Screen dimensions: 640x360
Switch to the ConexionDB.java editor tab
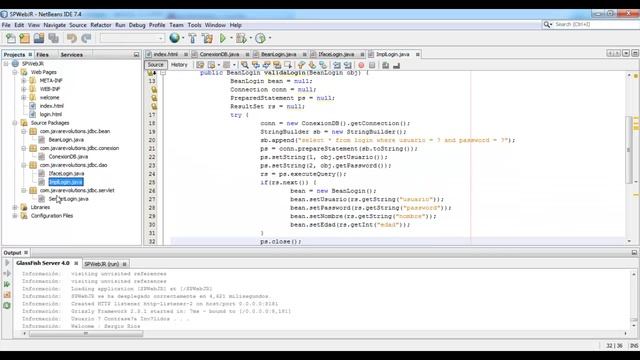220,54
